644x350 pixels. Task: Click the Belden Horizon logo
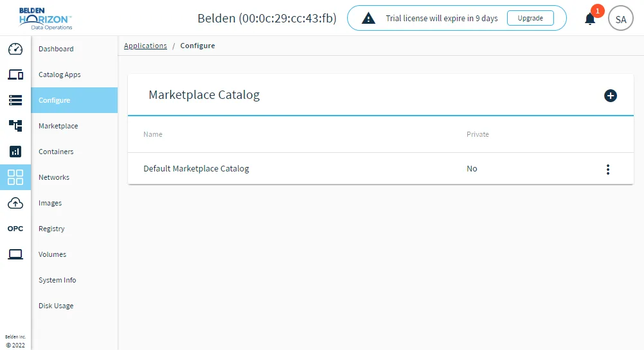coord(45,19)
